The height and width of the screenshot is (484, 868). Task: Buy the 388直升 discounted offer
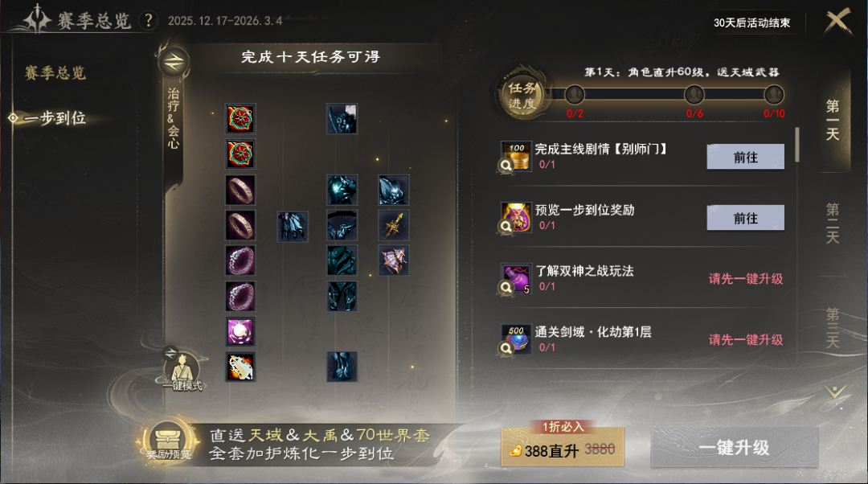click(x=563, y=446)
